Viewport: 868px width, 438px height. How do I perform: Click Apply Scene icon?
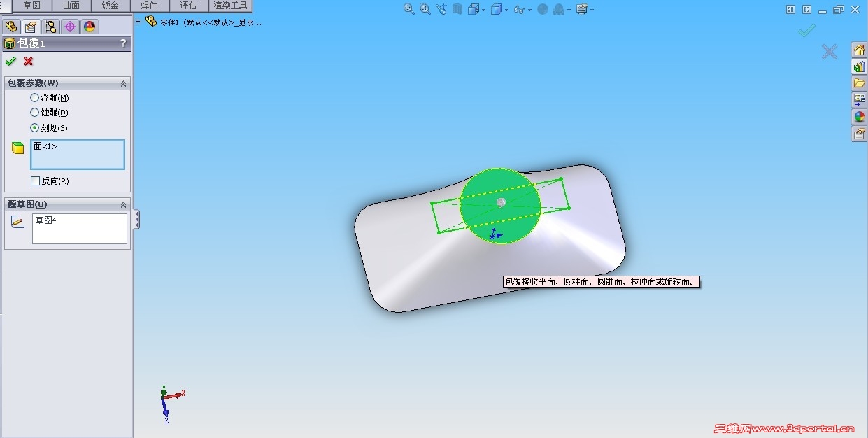point(559,9)
